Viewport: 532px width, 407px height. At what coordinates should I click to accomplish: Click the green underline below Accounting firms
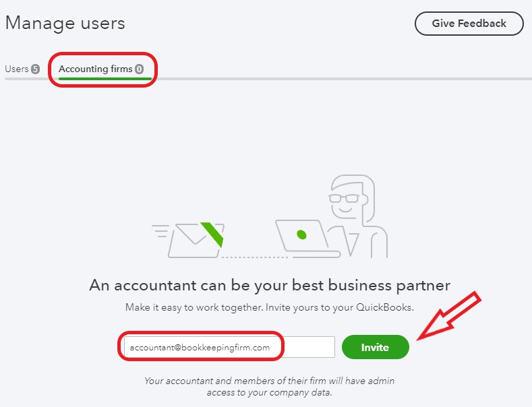105,79
